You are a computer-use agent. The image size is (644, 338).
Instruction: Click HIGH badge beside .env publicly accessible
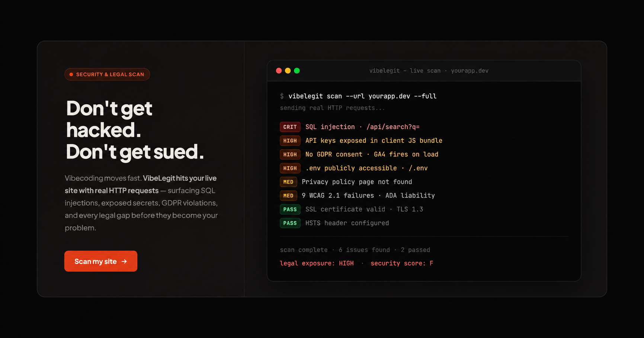tap(290, 168)
